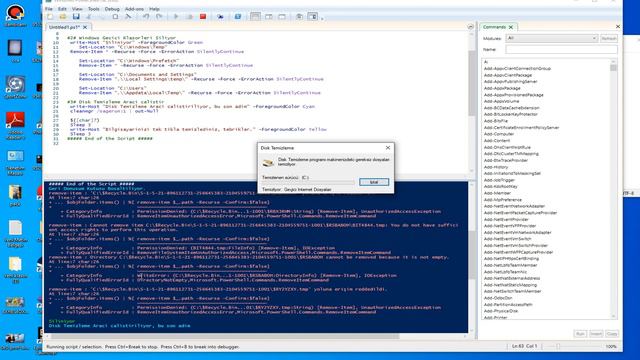Select the Commands add-on tab

click(x=494, y=27)
